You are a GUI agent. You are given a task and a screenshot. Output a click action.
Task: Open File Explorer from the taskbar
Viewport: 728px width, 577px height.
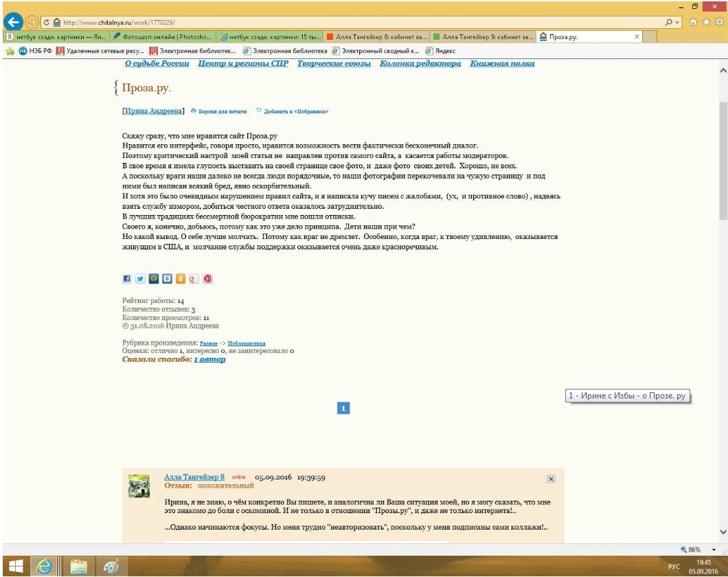[x=79, y=566]
